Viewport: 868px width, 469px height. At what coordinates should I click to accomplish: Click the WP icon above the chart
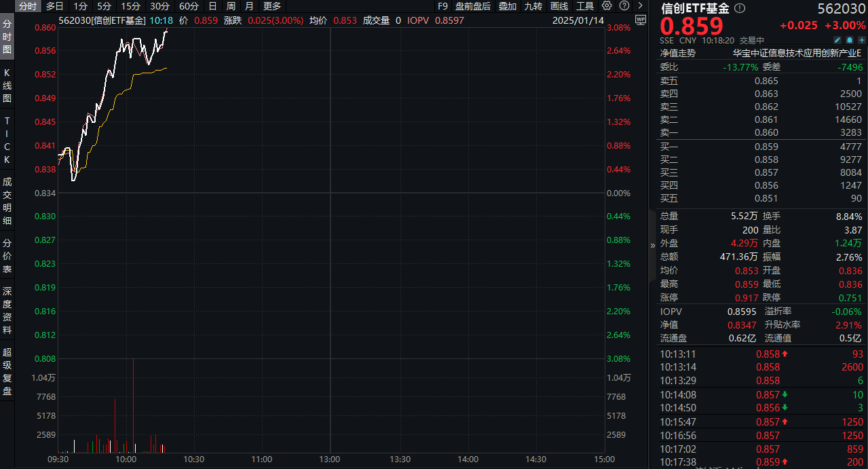(640, 19)
